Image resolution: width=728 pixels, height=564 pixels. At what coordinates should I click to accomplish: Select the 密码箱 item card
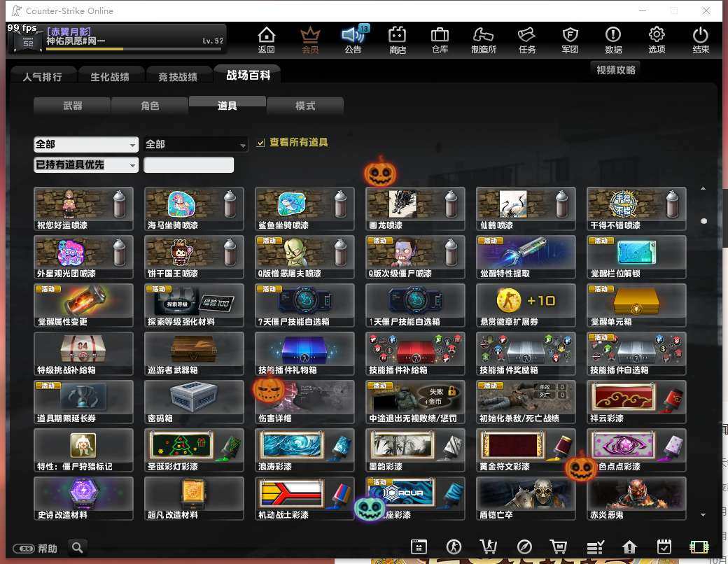coord(194,402)
